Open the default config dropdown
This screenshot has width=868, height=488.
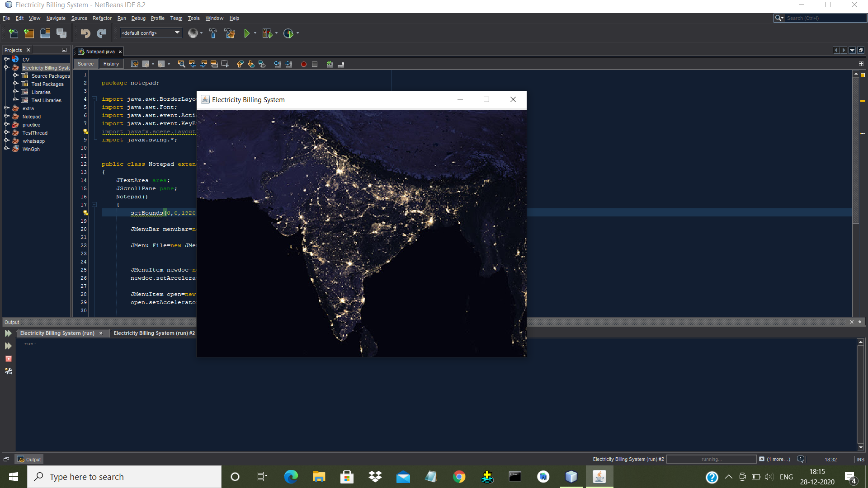(176, 33)
